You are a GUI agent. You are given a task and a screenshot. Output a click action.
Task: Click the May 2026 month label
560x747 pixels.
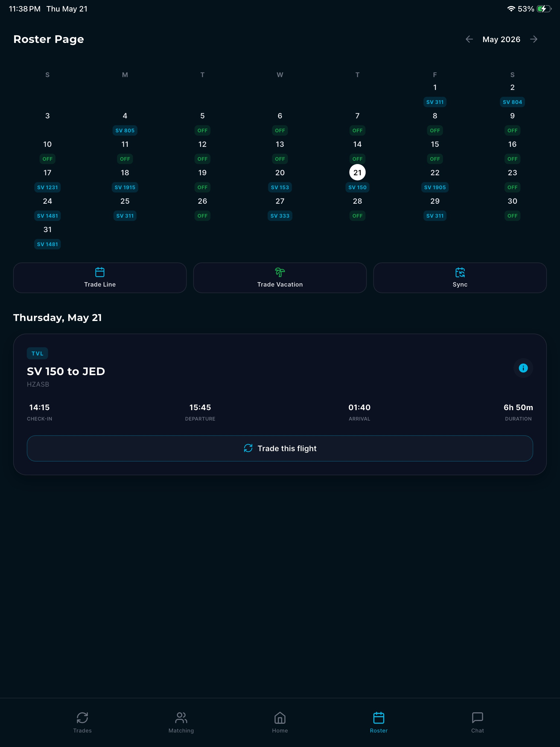pyautogui.click(x=501, y=40)
